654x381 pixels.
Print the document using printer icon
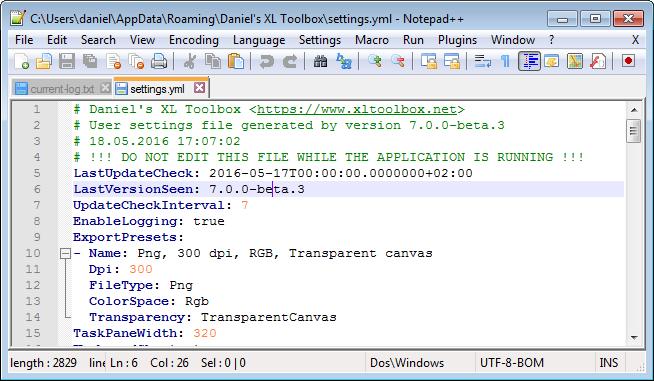tap(159, 62)
